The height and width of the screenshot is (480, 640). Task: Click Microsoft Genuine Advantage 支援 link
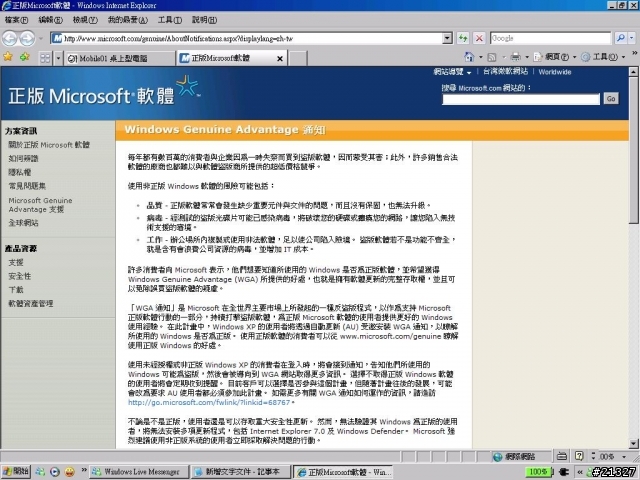[40, 205]
